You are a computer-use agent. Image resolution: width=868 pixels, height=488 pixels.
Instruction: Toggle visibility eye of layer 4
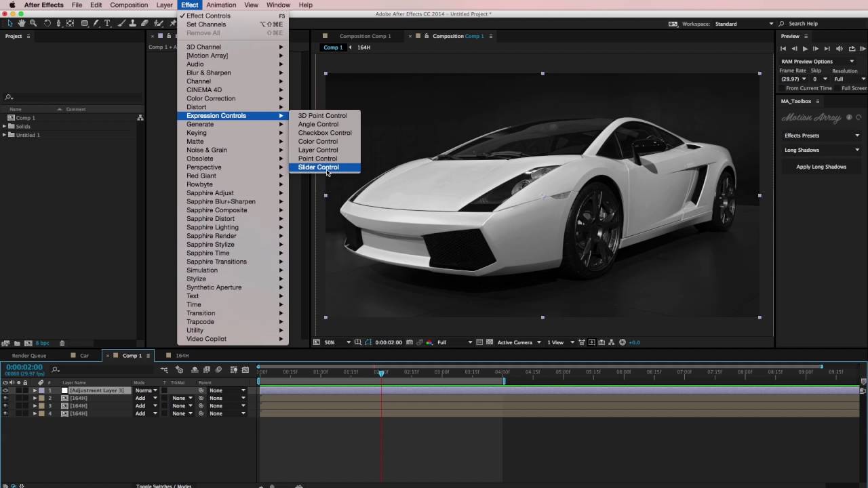5,413
